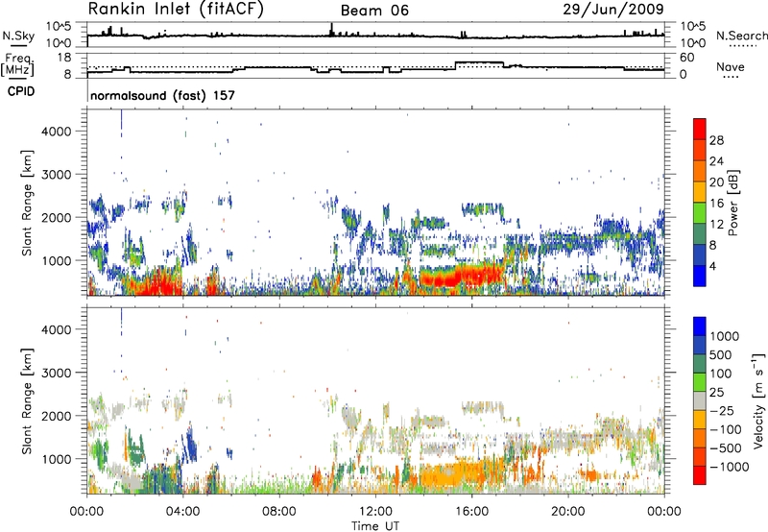The image size is (768, 532).
Task: Click the '16:00' time tick label
Action: pyautogui.click(x=471, y=512)
